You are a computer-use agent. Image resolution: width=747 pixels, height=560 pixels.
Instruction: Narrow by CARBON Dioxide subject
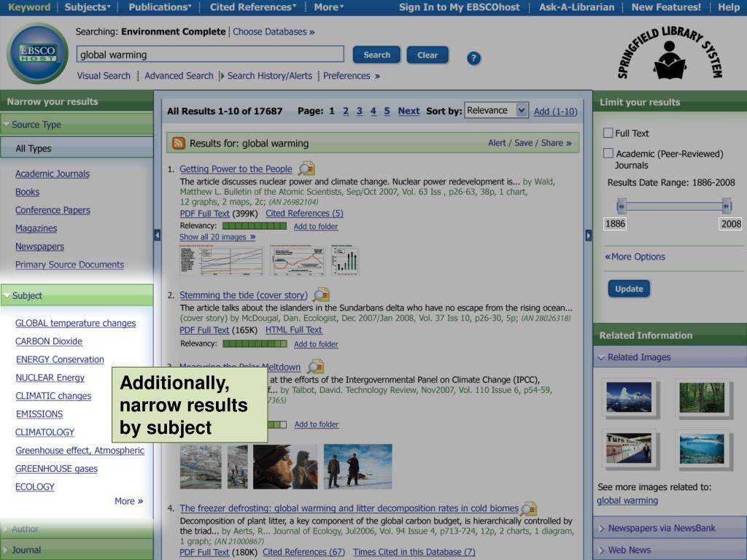point(49,341)
